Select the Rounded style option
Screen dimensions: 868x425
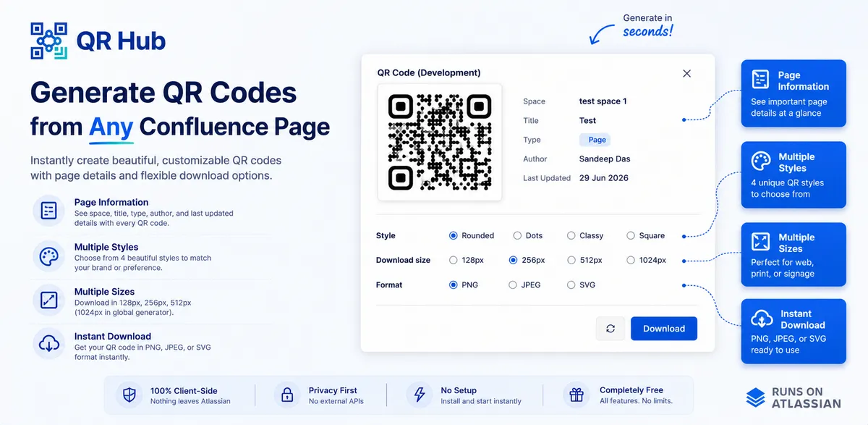pyautogui.click(x=472, y=235)
